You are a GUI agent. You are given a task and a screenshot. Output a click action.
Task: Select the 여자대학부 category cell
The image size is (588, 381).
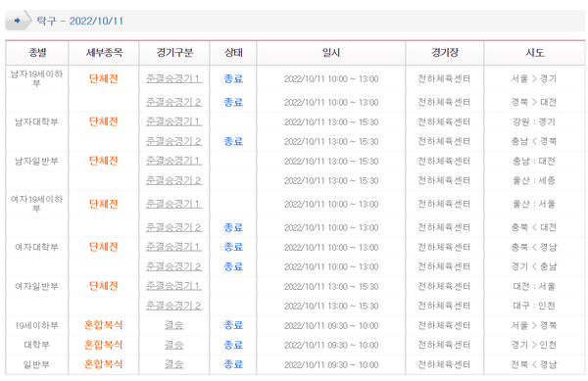point(37,247)
